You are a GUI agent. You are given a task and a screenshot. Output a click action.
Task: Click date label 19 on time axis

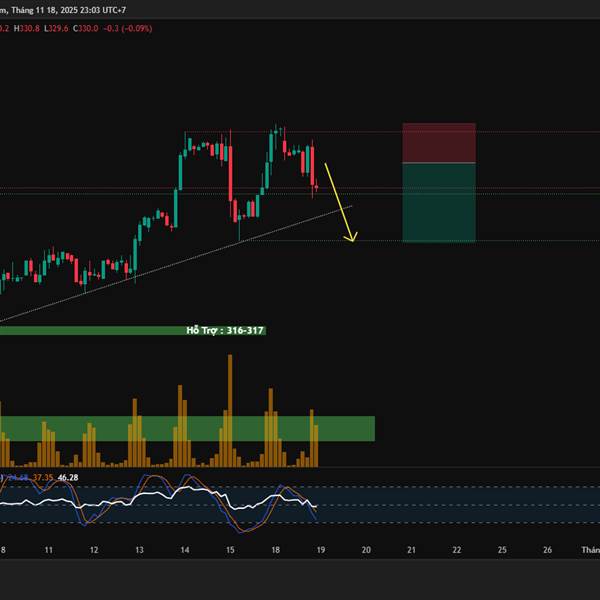[321, 550]
